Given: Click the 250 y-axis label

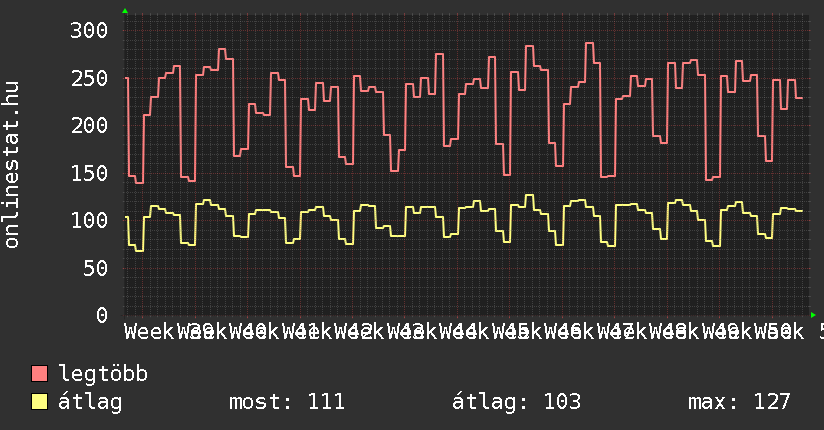Looking at the screenshot, I should click(88, 78).
